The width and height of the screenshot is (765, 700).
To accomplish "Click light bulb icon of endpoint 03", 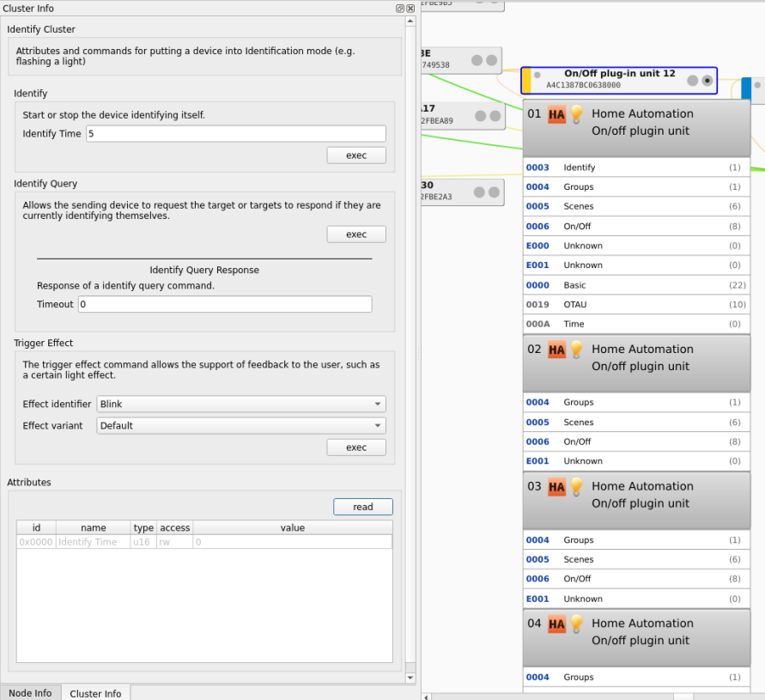I will pyautogui.click(x=577, y=487).
